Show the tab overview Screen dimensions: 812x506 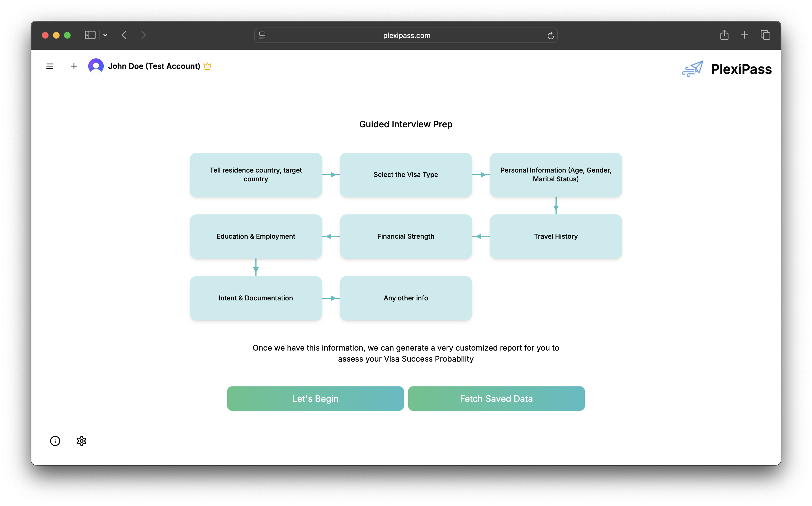point(765,35)
